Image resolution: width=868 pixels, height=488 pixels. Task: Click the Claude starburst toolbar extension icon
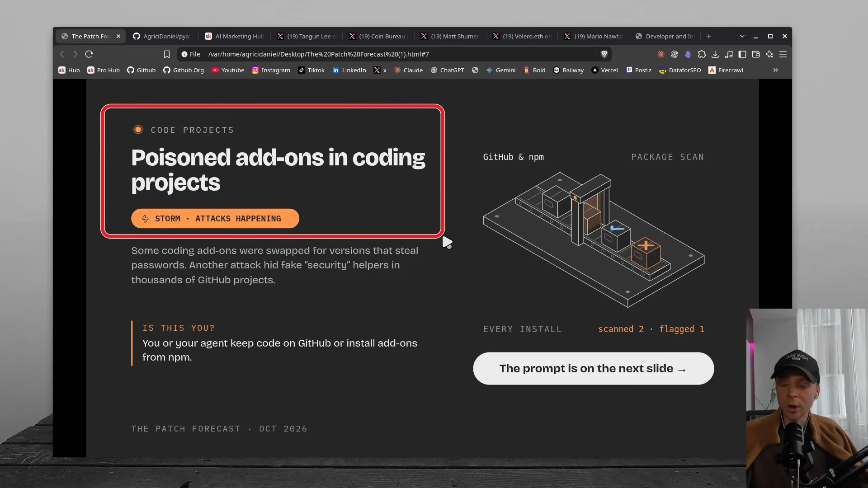661,54
